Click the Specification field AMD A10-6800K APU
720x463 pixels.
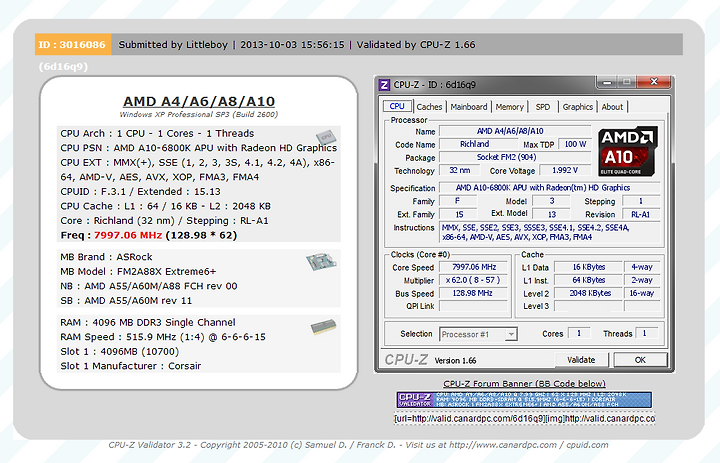pyautogui.click(x=550, y=188)
